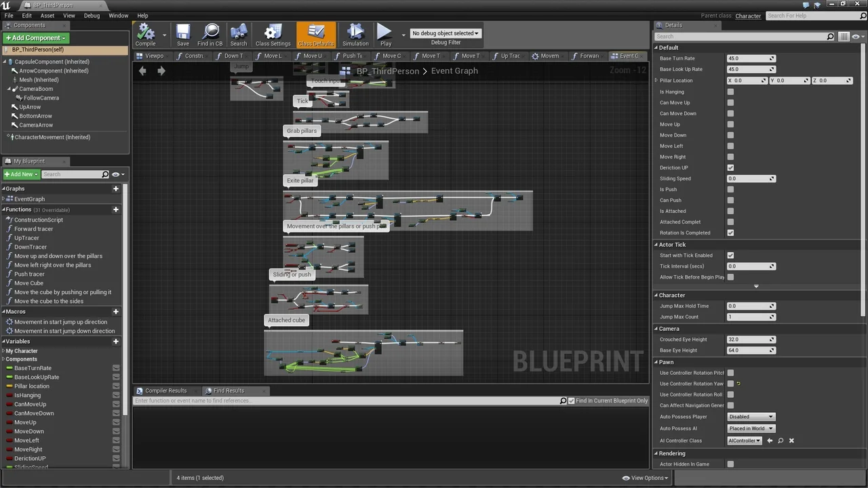The image size is (868, 488).
Task: Click Character parent class link
Action: point(748,16)
